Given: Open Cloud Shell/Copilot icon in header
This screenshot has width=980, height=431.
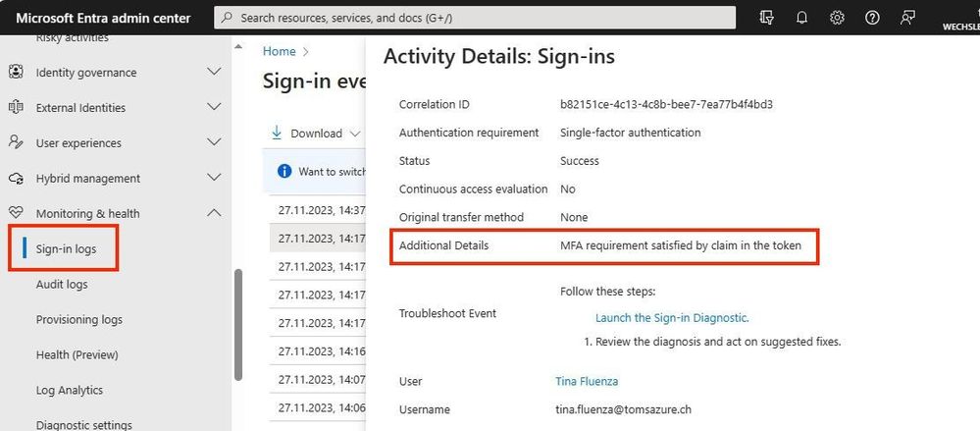Looking at the screenshot, I should (767, 18).
